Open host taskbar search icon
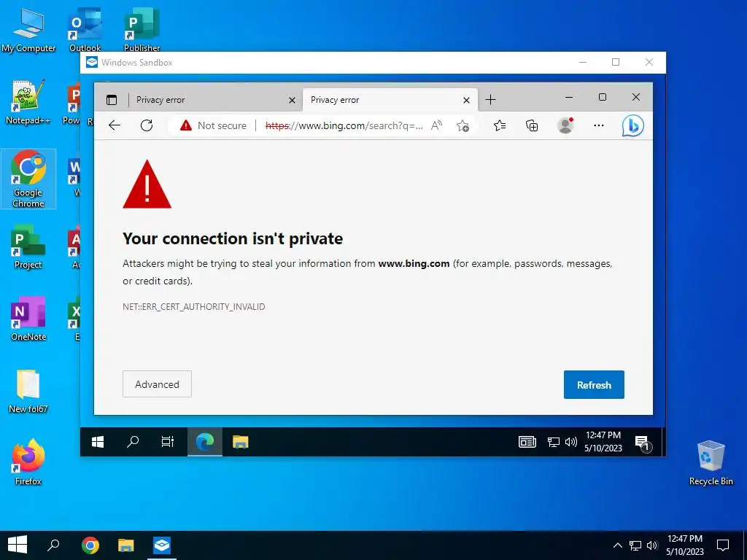Screen dimensions: 747x560 53,545
